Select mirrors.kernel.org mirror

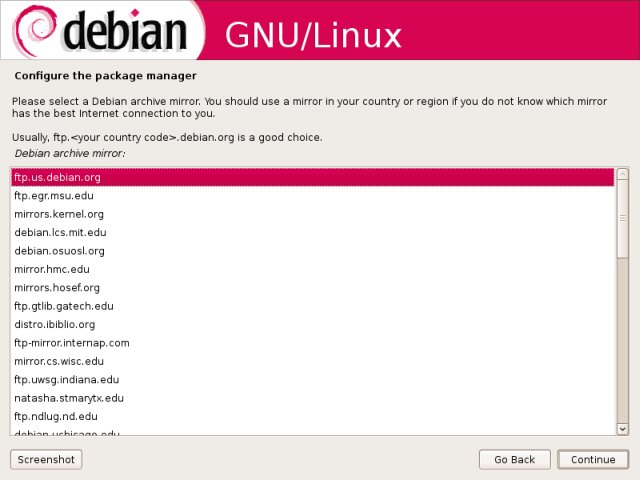59,214
